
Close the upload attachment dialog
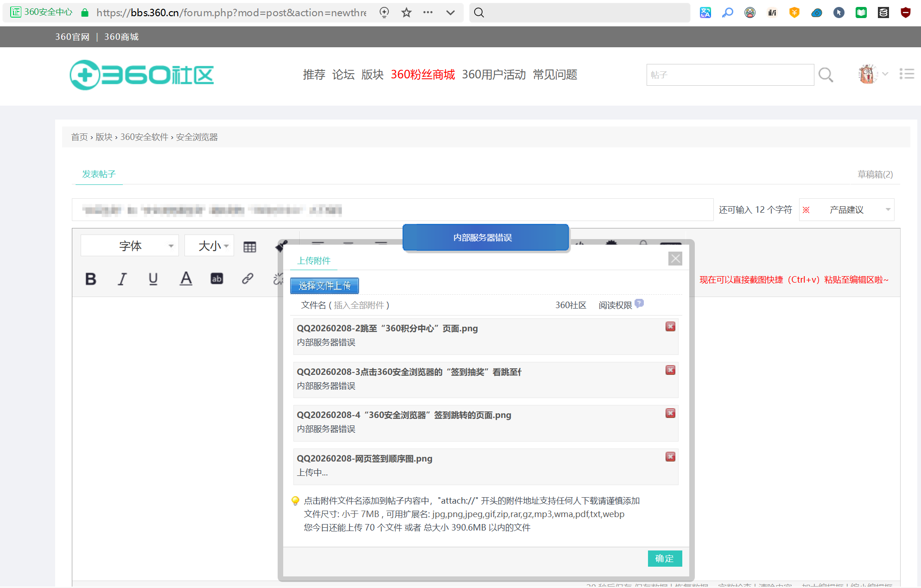tap(675, 259)
